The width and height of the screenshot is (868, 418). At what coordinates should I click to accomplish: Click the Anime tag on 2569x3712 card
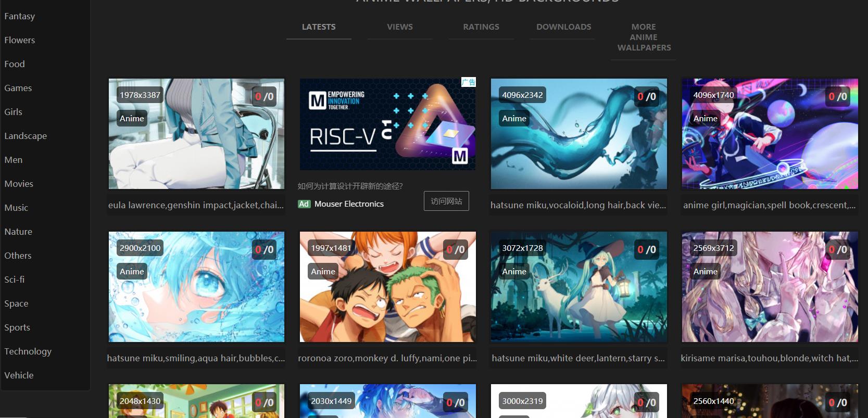[x=706, y=271]
